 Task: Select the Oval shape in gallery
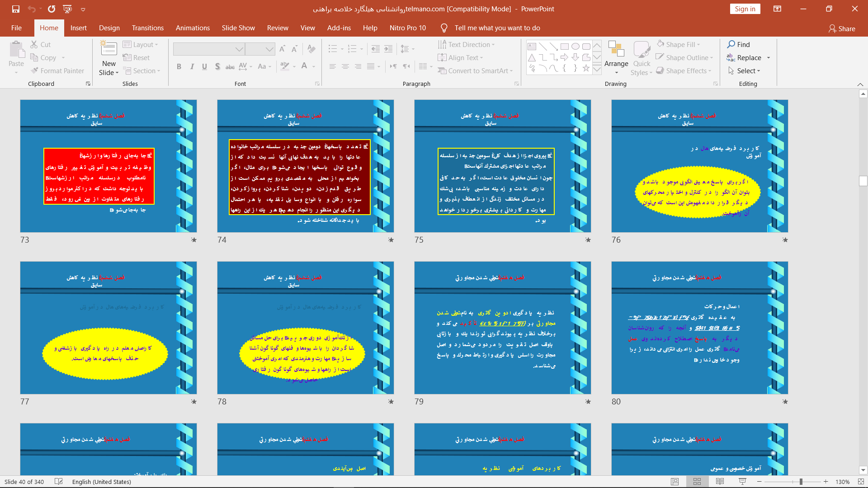[x=576, y=46]
